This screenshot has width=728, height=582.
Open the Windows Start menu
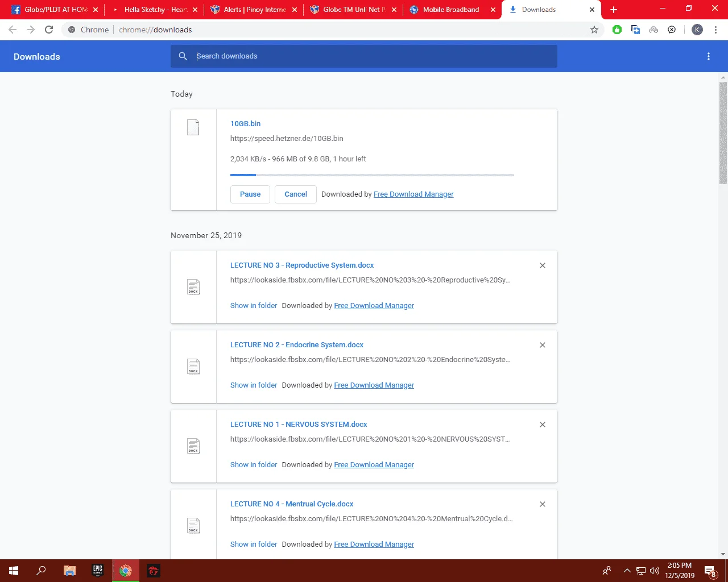[14, 571]
